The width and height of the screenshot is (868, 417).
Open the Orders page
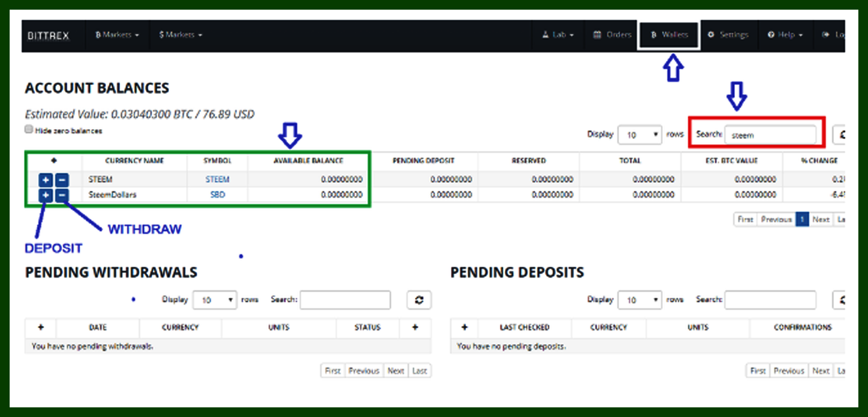(x=612, y=35)
